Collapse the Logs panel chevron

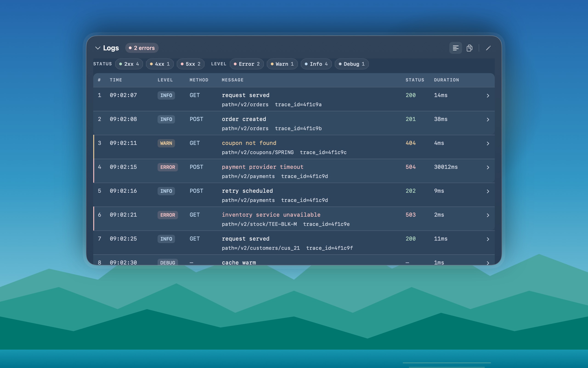(98, 48)
